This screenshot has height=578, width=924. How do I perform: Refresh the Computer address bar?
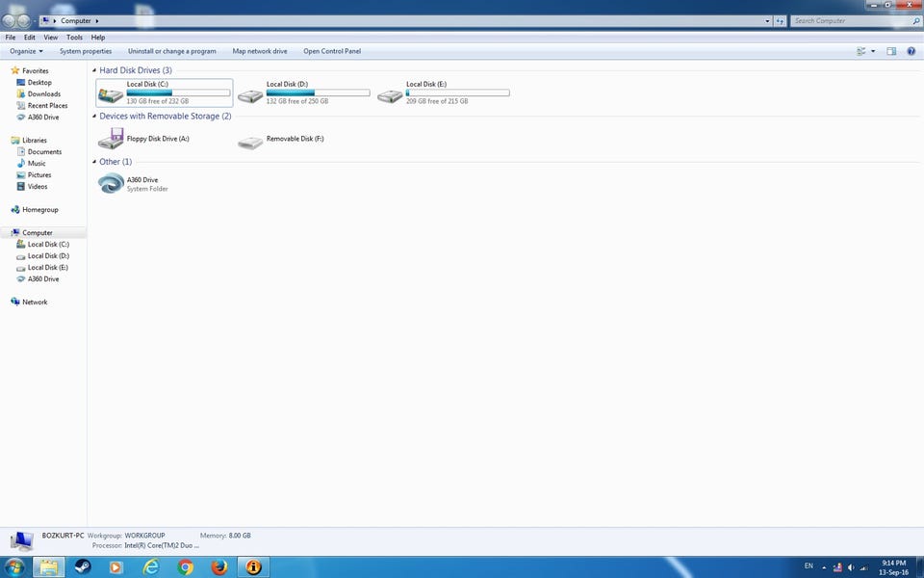tap(780, 20)
